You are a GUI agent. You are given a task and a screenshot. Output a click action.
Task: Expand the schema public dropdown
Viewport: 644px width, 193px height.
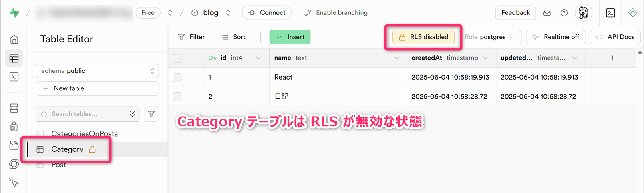[x=97, y=71]
